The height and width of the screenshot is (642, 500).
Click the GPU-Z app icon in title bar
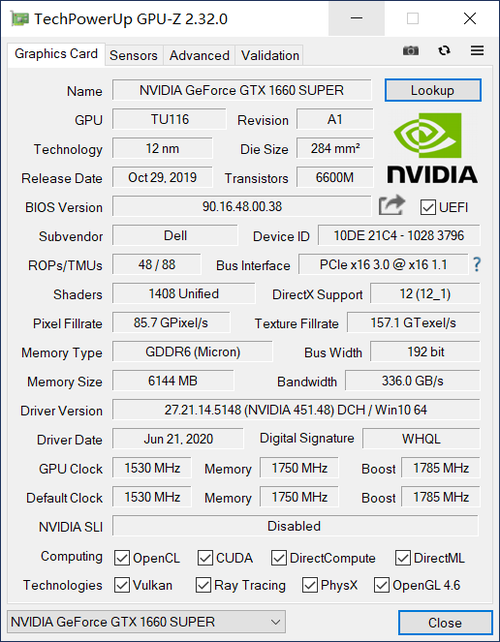[x=20, y=19]
